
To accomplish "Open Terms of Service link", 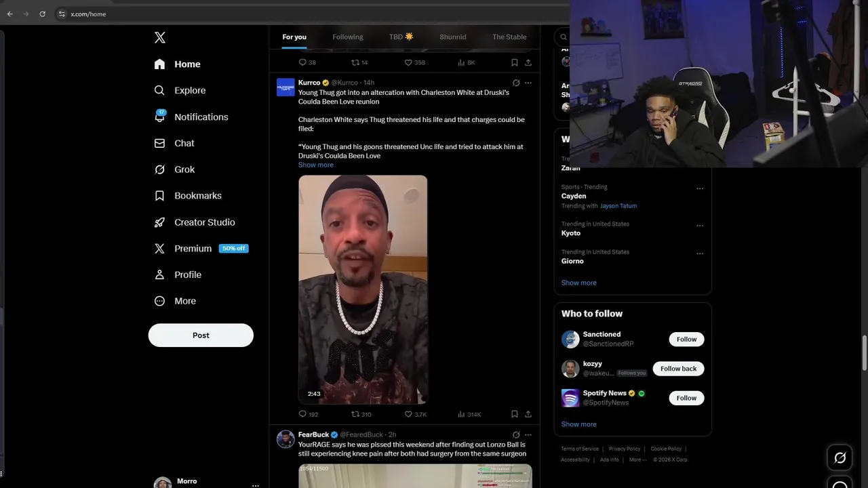I will pos(580,449).
